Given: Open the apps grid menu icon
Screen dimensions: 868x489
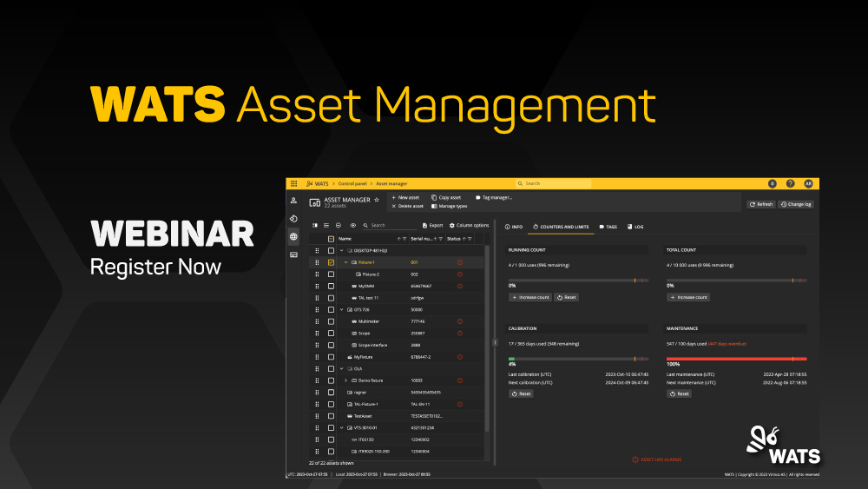Looking at the screenshot, I should pyautogui.click(x=294, y=184).
